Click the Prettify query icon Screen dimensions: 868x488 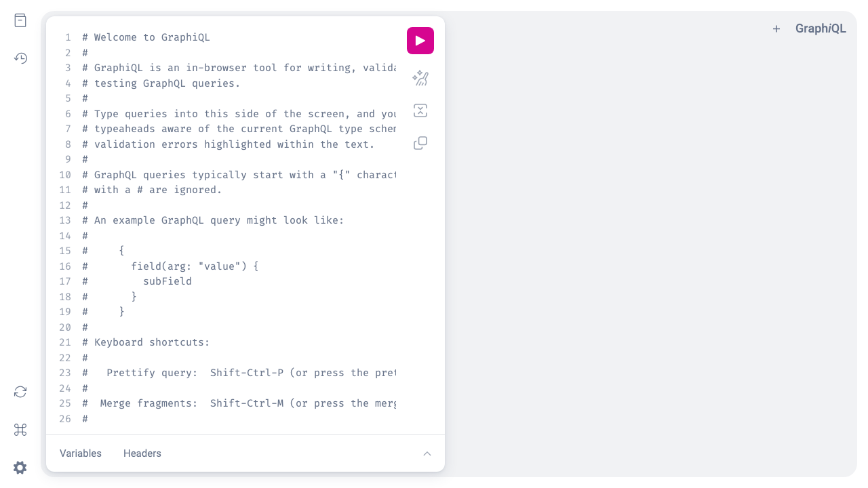click(420, 78)
